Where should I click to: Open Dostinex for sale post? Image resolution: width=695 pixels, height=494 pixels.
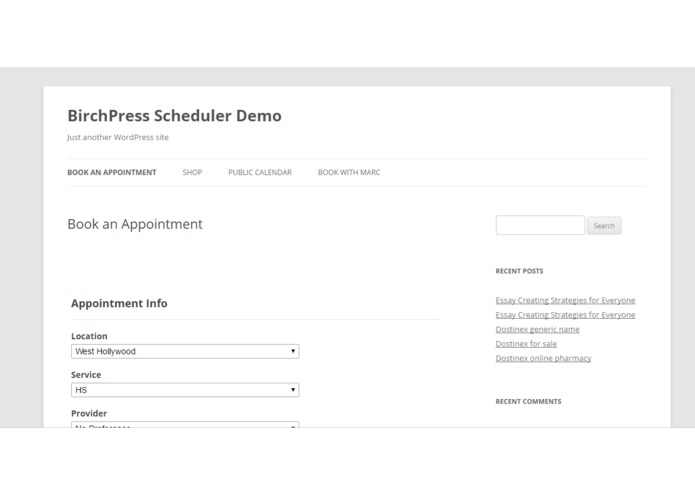526,344
